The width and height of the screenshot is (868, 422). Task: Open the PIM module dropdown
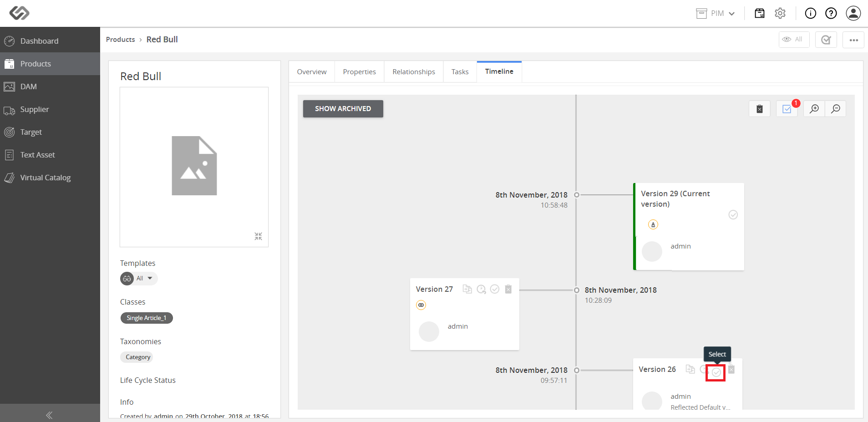(716, 13)
